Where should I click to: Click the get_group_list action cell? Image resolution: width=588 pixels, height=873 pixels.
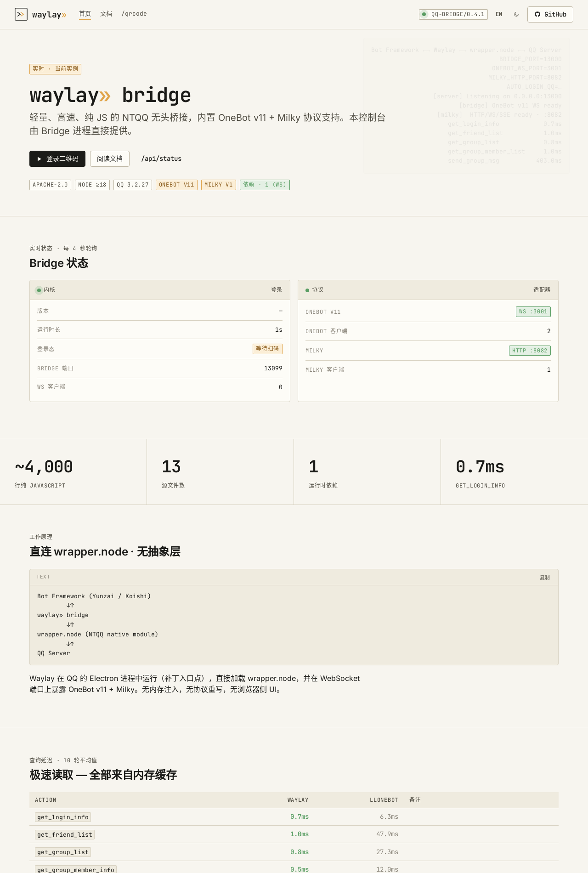point(63,852)
